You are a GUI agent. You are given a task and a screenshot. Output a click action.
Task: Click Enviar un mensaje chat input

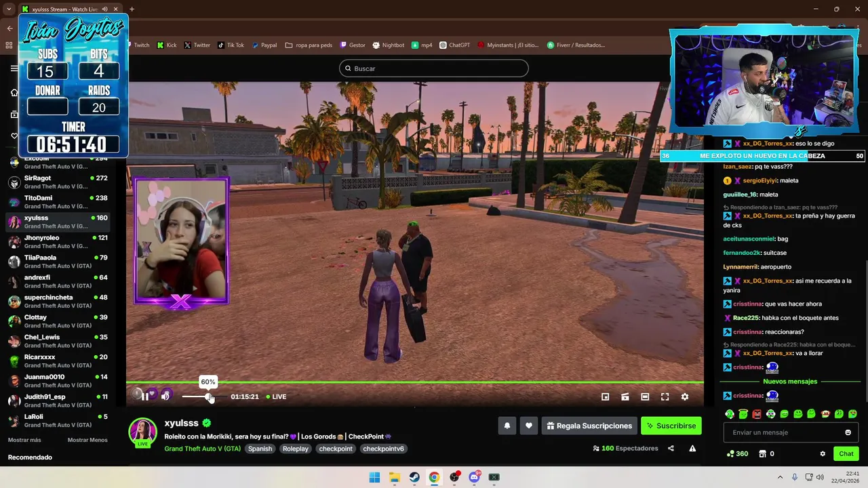[x=791, y=432]
